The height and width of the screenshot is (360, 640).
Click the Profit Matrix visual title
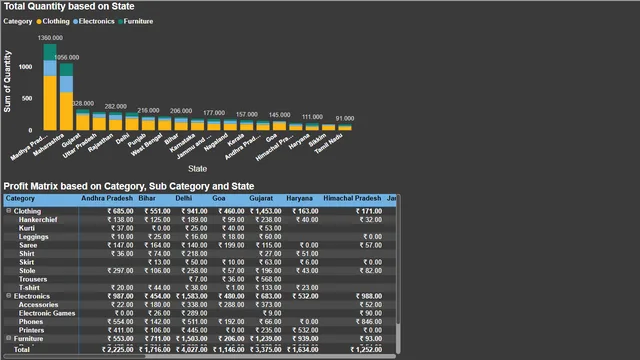[129, 186]
